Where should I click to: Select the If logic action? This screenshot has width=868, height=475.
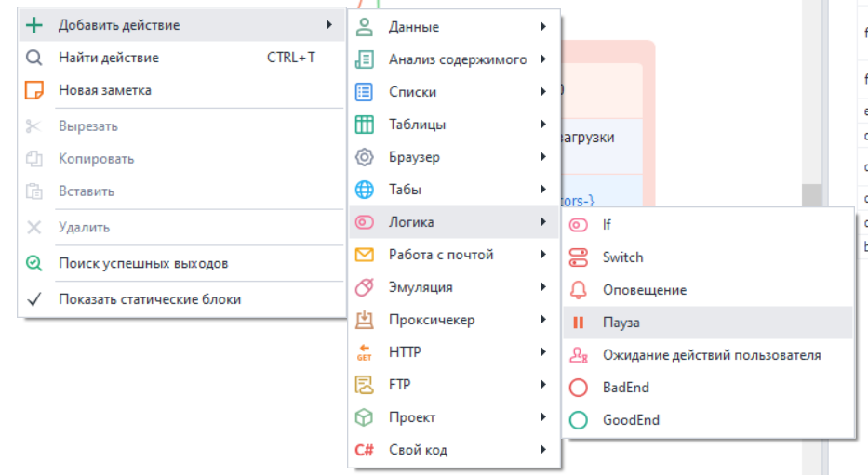(x=607, y=225)
